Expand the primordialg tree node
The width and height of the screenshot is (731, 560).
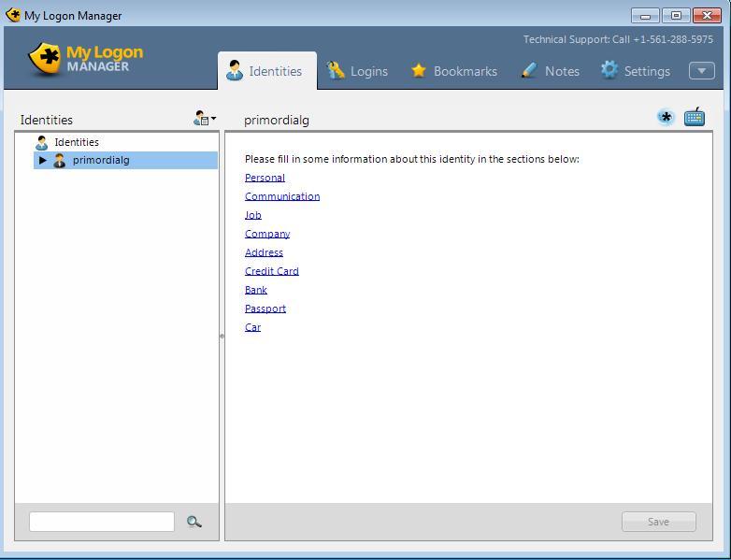43,161
